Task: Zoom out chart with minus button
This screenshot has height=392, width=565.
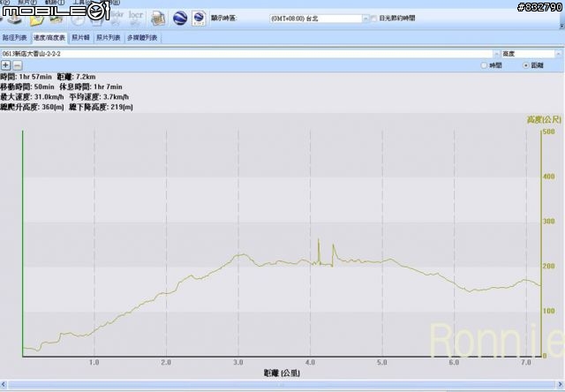Action: click(x=18, y=65)
